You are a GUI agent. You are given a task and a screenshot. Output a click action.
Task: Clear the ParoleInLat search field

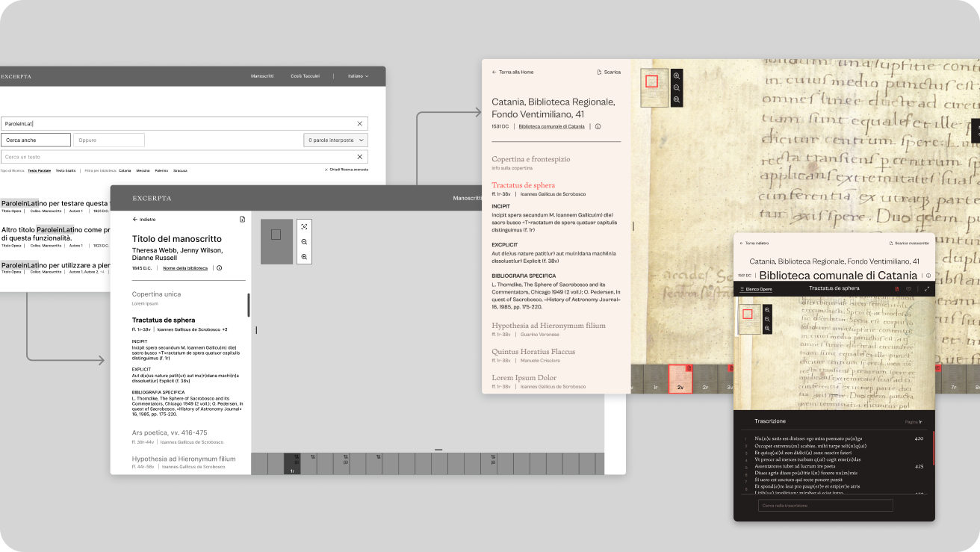click(x=359, y=123)
